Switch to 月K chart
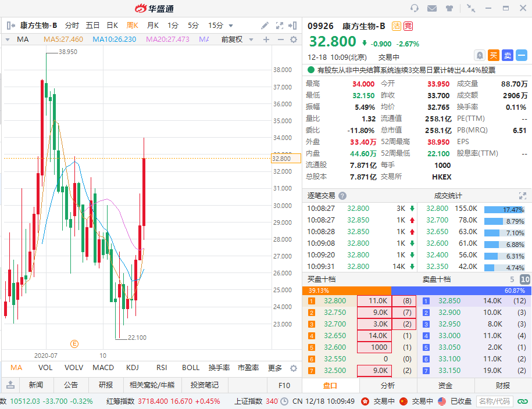Screen dimensions: 532x409 [x=153, y=26]
